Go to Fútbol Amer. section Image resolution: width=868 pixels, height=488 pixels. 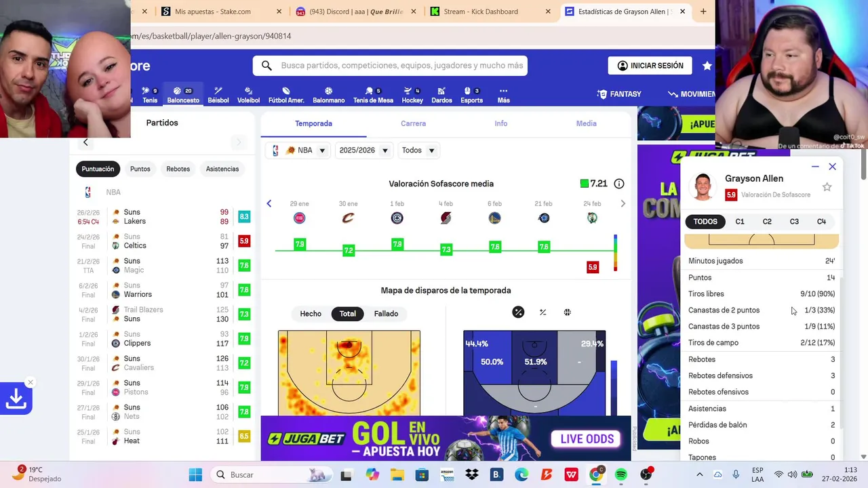click(286, 95)
